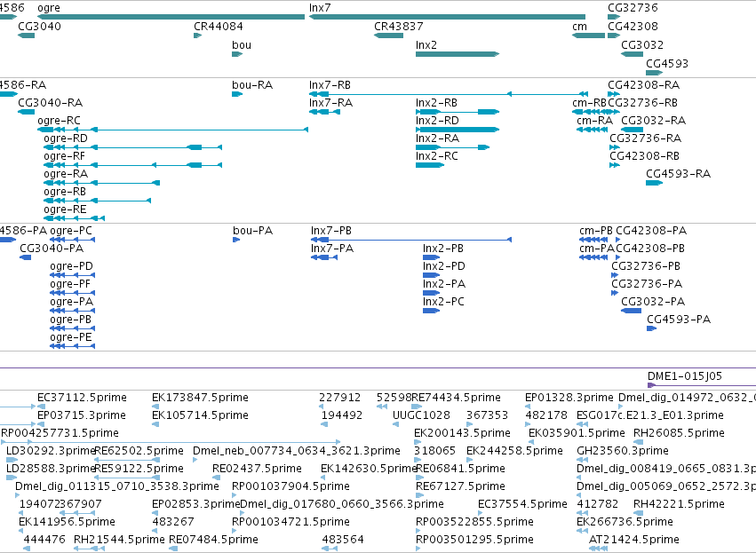This screenshot has height=553, width=756.
Task: Select the CG3032-PA protein label
Action: coord(653,303)
